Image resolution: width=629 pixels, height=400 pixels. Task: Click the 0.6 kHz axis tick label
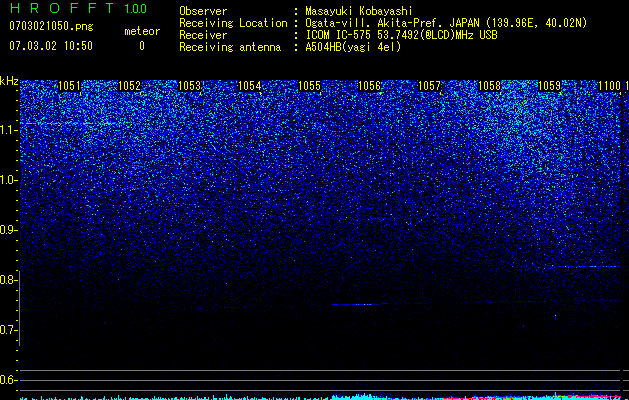pyautogui.click(x=8, y=380)
